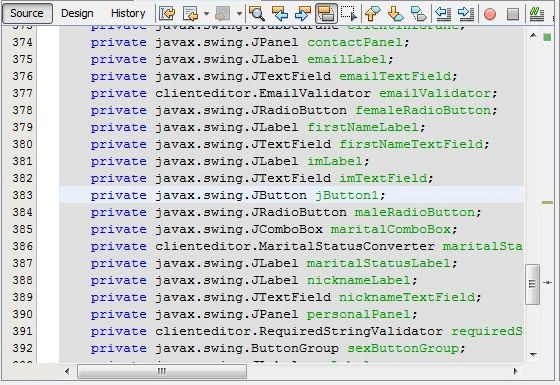Click the femaleRadioButton variable name

[x=423, y=110]
